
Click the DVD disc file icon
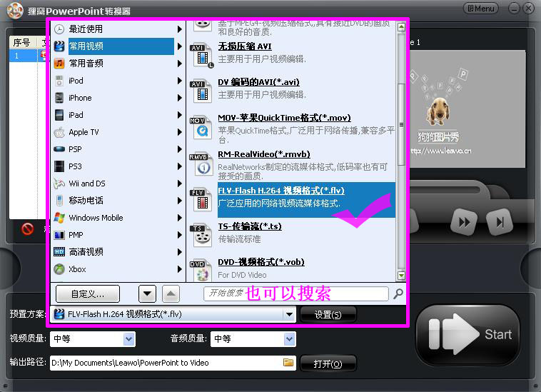(x=201, y=271)
